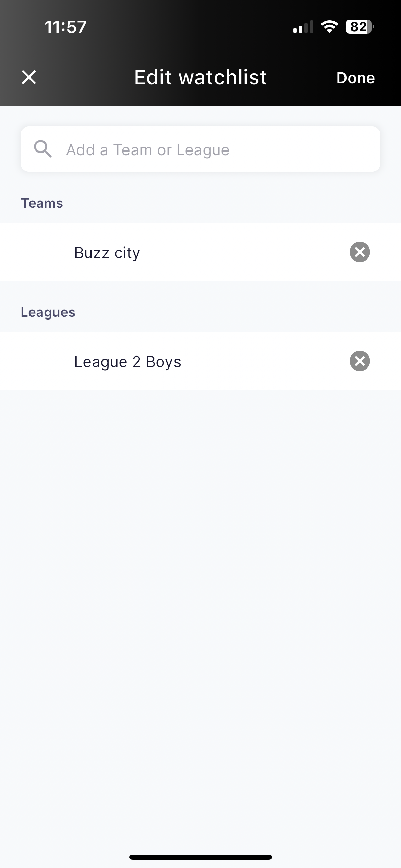
Task: Remove League 2 Boys from the watchlist
Action: (x=360, y=361)
